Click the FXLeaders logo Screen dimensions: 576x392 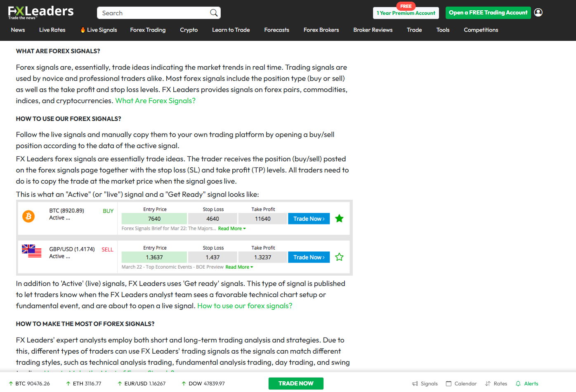(40, 12)
